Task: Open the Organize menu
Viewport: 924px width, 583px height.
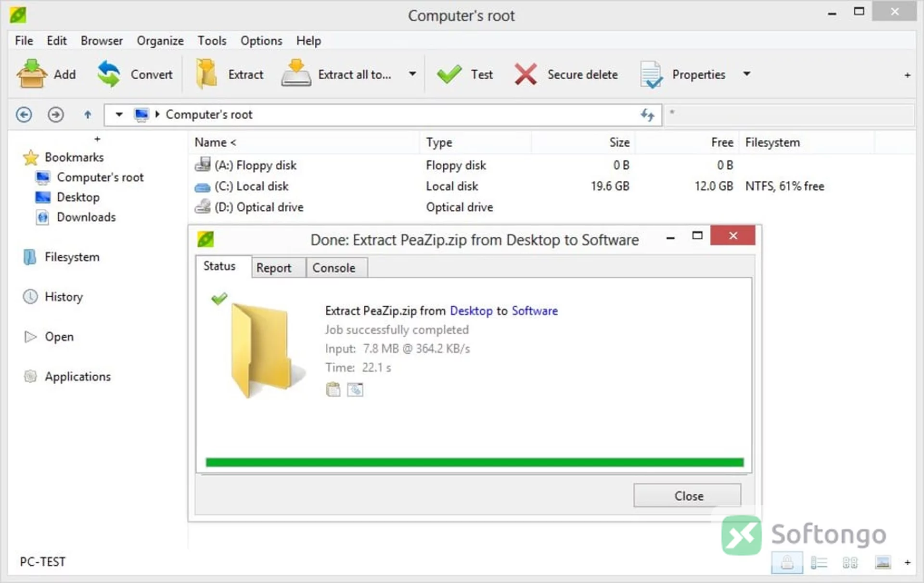Action: [x=160, y=41]
